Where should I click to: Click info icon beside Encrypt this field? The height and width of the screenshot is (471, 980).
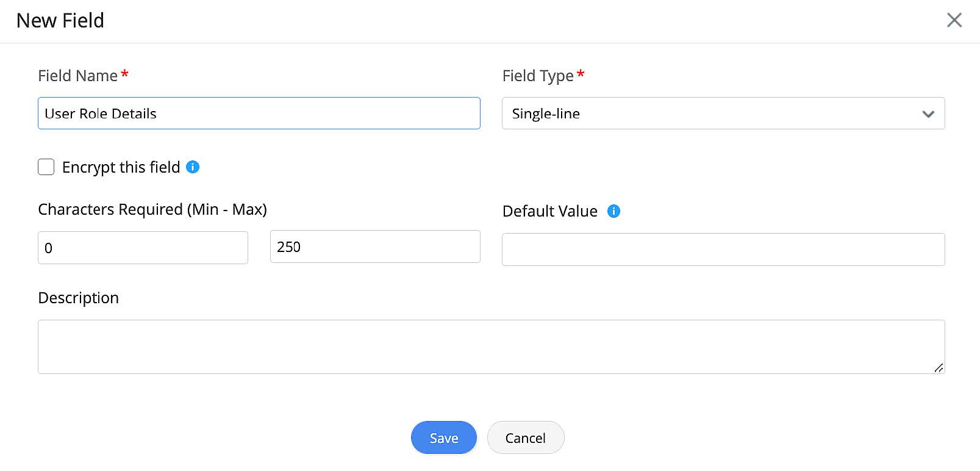pos(193,167)
